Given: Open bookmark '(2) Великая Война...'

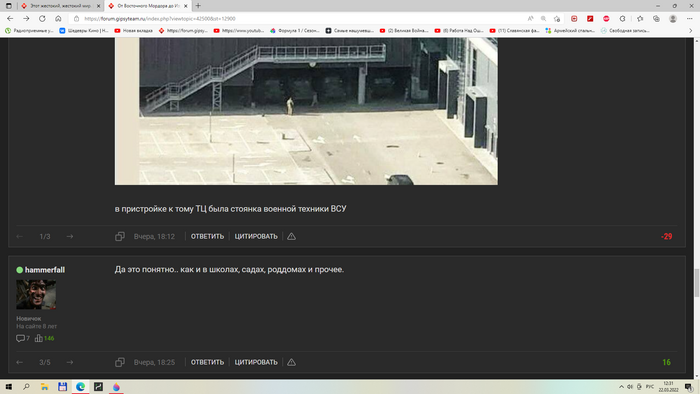Looking at the screenshot, I should pyautogui.click(x=404, y=31).
